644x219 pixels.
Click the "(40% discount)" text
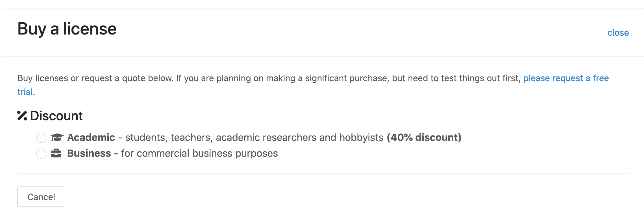pyautogui.click(x=424, y=138)
